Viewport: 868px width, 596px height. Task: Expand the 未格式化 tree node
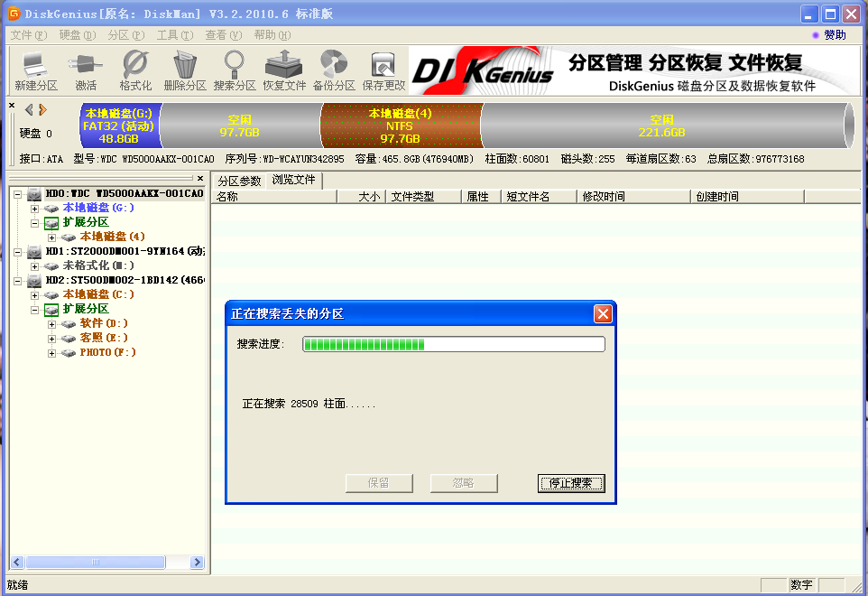[x=34, y=266]
